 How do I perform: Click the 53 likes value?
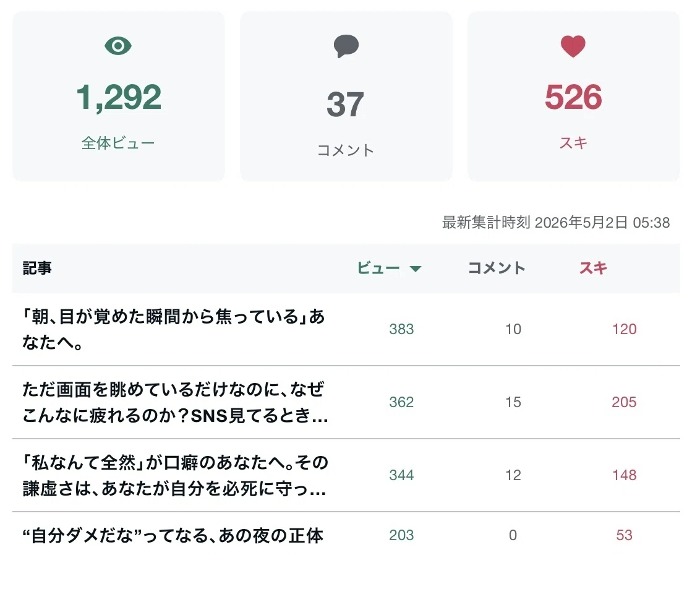pos(624,535)
